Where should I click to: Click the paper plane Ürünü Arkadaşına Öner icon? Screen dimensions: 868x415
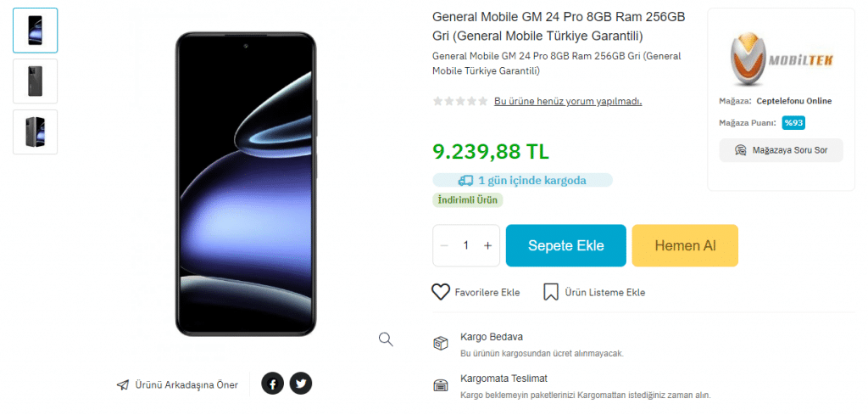[x=122, y=384]
